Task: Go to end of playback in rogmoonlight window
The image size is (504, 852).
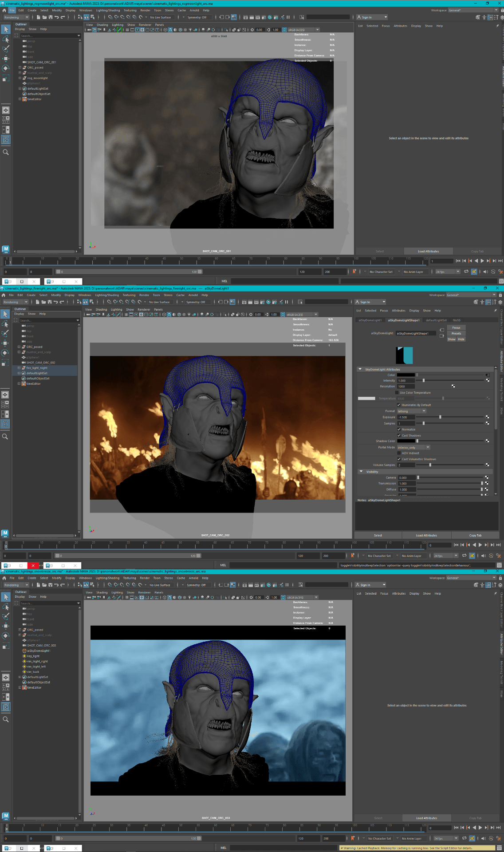Action: pyautogui.click(x=500, y=261)
